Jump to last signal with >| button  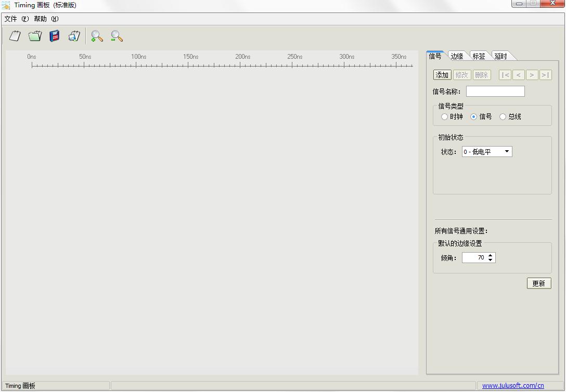[545, 75]
